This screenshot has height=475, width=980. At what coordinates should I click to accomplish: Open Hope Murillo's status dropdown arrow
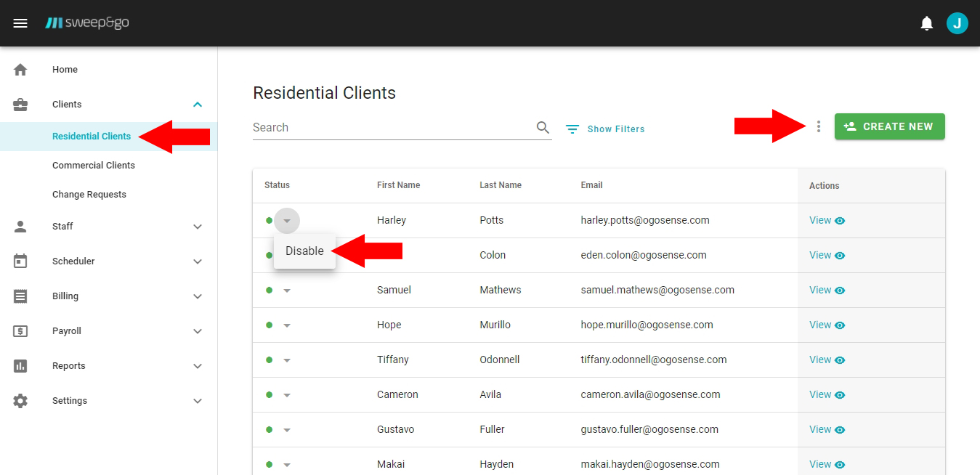point(286,325)
